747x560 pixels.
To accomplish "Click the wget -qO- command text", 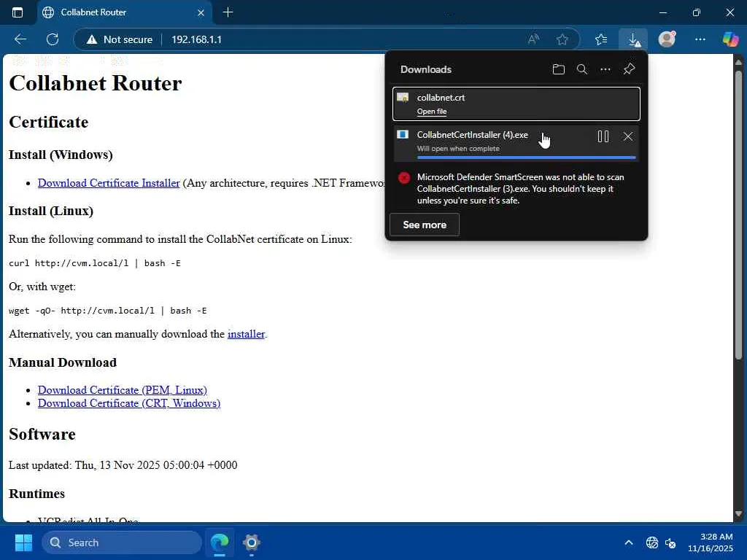I will coord(108,311).
